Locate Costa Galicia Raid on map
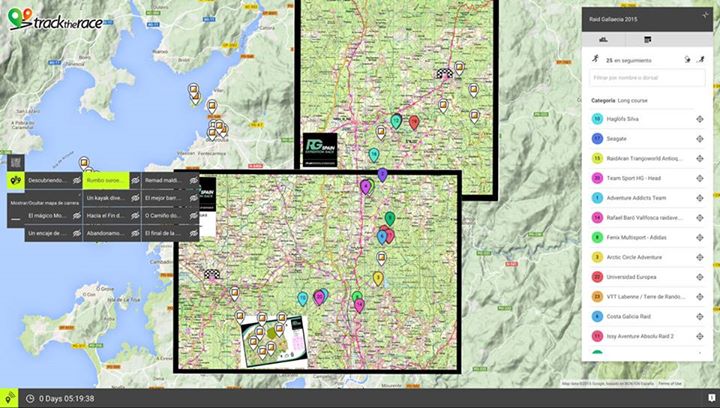Image resolution: width=720 pixels, height=408 pixels. (699, 316)
